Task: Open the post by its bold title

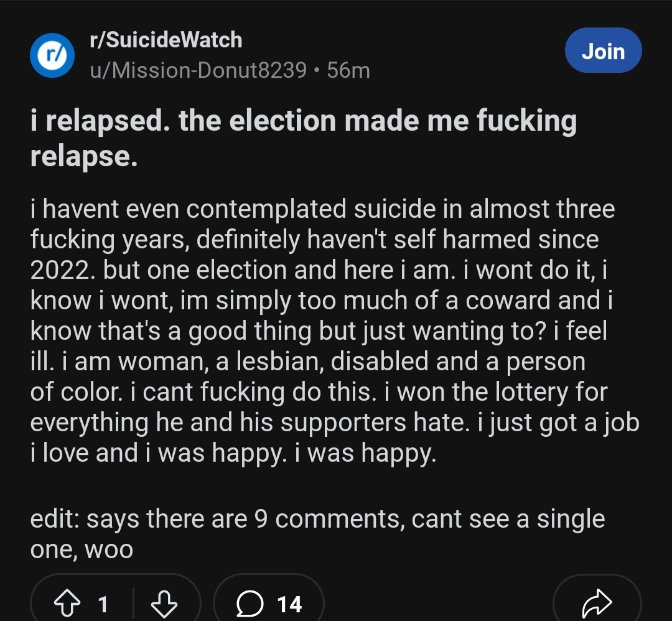Action: [303, 121]
